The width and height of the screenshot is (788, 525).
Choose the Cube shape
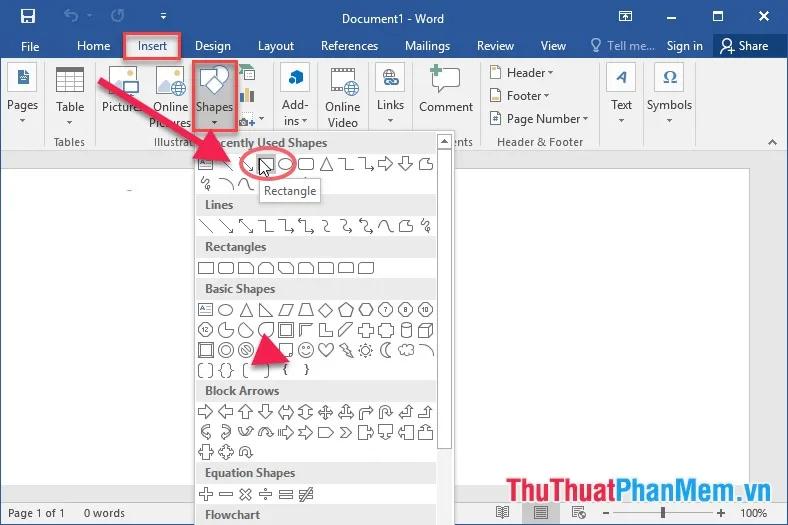(x=426, y=330)
